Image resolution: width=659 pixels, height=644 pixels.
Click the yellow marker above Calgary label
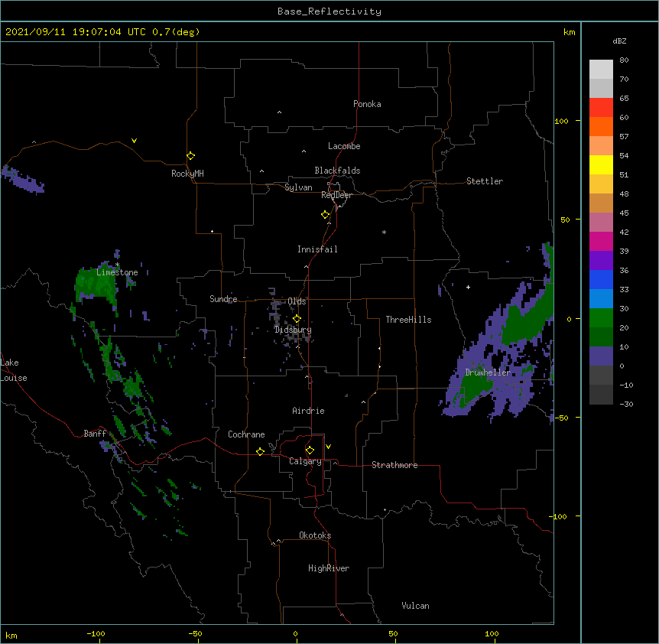pyautogui.click(x=310, y=450)
